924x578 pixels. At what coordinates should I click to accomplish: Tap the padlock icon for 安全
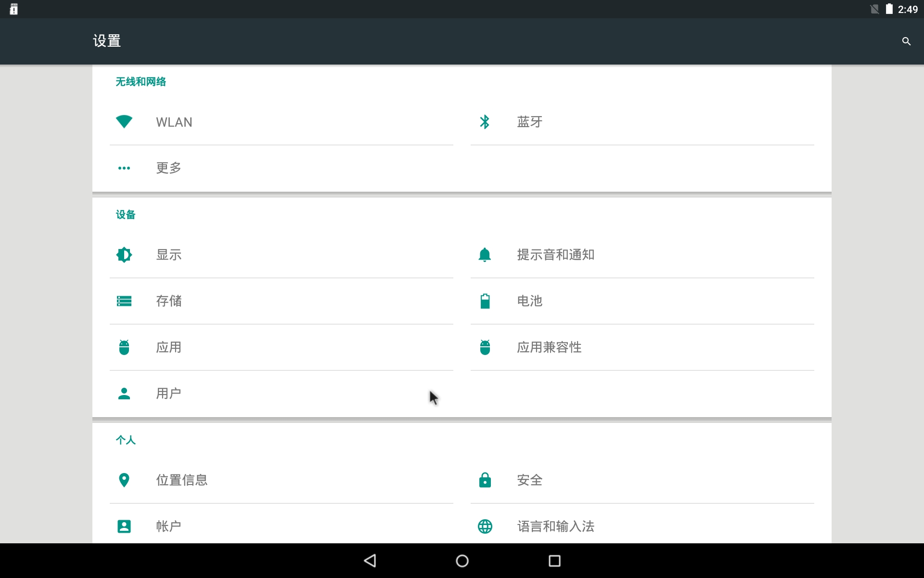click(x=485, y=480)
